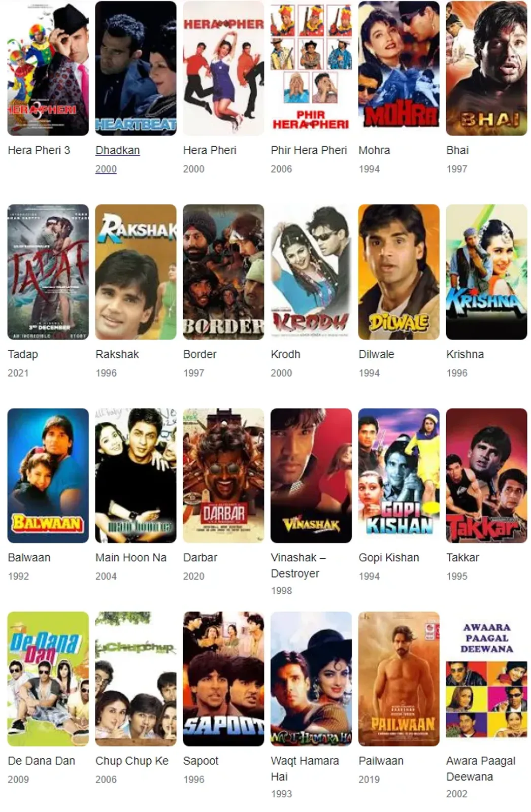The image size is (531, 812).
Task: Select the Darbar movie poster
Action: pos(223,476)
